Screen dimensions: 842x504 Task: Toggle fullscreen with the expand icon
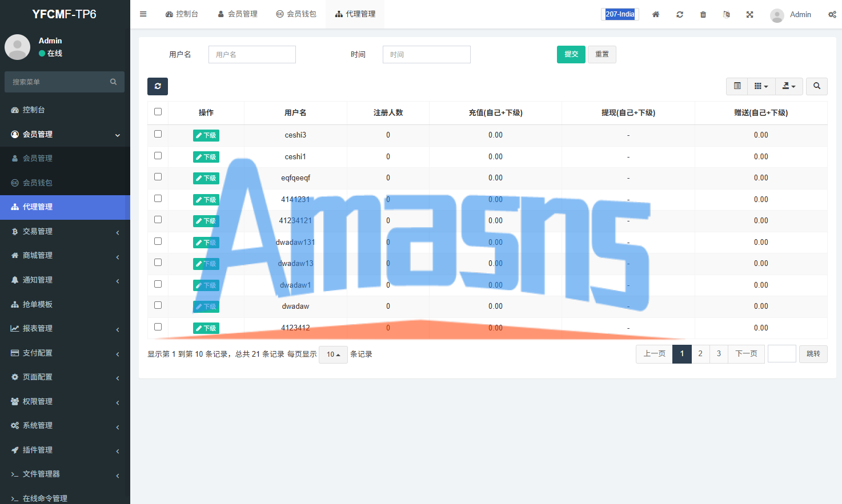[750, 14]
